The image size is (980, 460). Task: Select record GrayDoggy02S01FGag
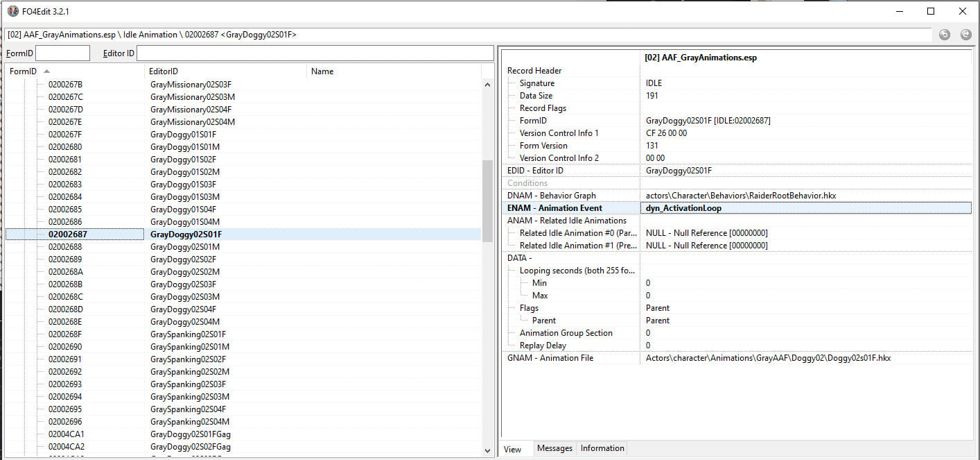tap(243, 434)
